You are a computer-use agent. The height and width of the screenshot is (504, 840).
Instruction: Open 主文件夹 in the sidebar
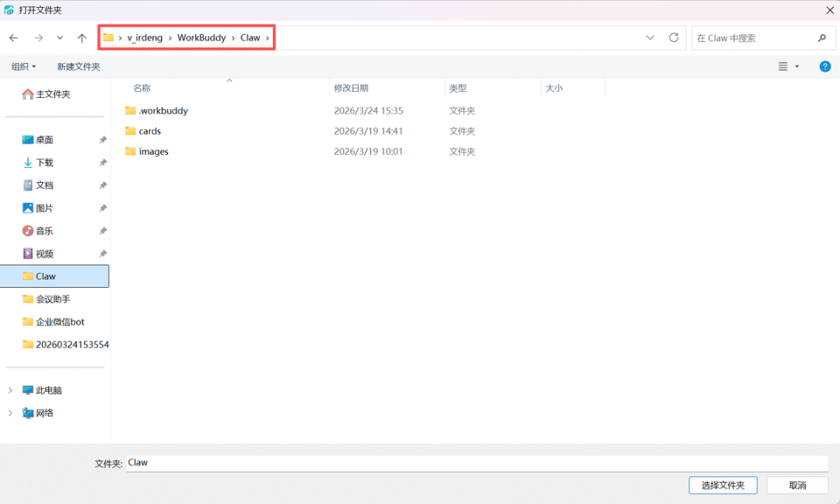(53, 94)
